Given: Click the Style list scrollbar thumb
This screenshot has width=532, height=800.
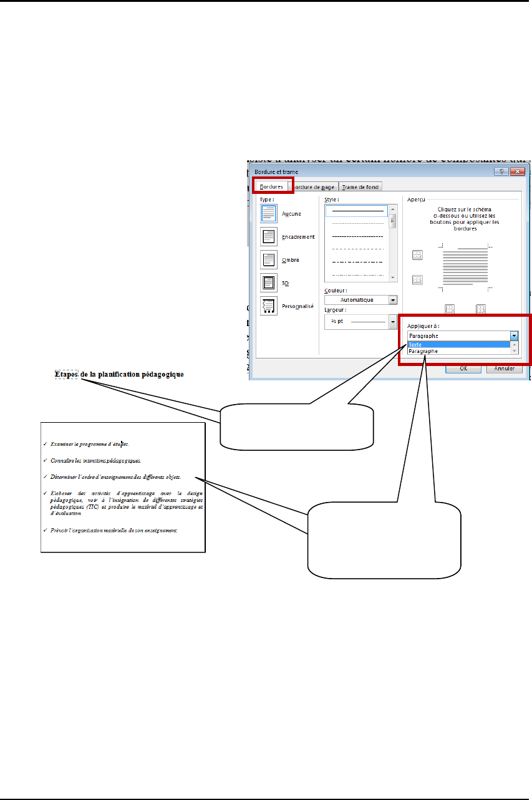Looking at the screenshot, I should click(x=392, y=221).
